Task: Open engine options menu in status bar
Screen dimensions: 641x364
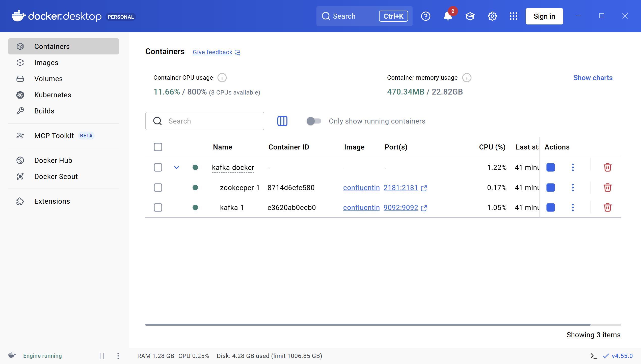Action: click(x=118, y=356)
